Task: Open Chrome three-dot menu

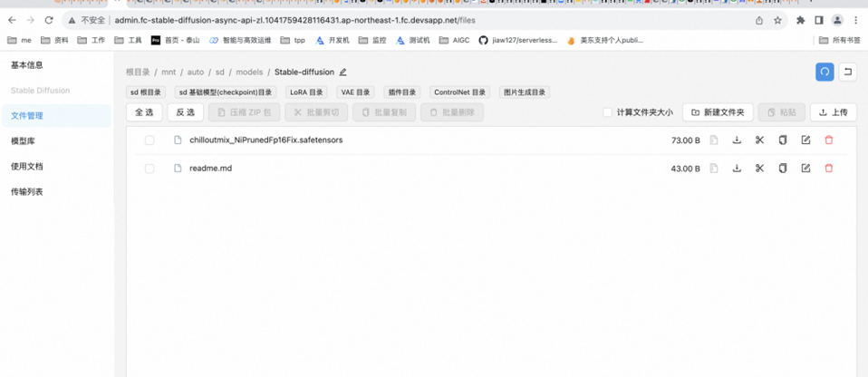Action: click(x=856, y=21)
